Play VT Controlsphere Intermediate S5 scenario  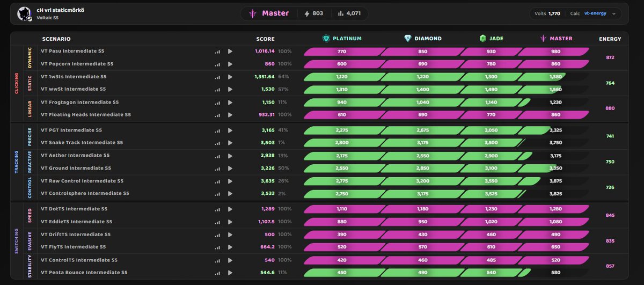coord(230,193)
